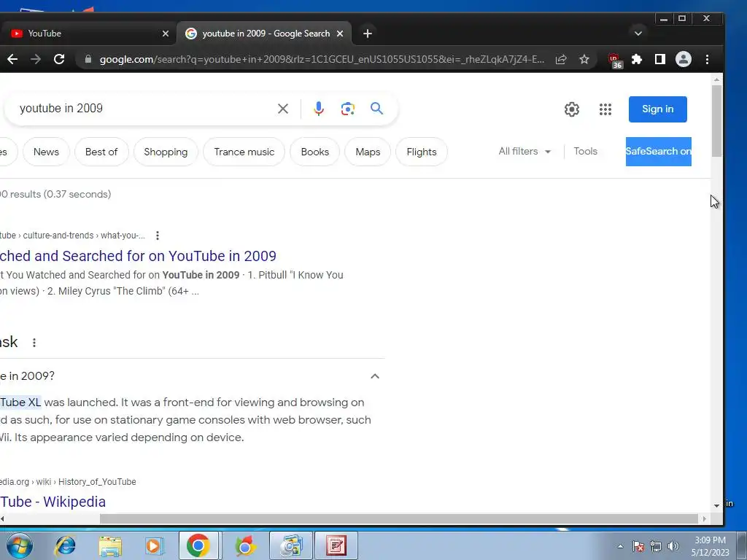
Task: Share this page using the address bar icon
Action: [561, 59]
